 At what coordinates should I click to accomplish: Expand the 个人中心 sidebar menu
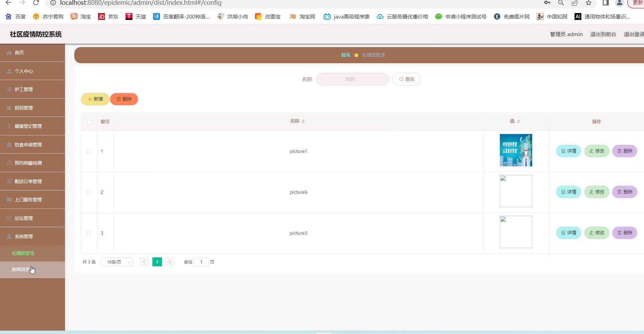coord(32,71)
